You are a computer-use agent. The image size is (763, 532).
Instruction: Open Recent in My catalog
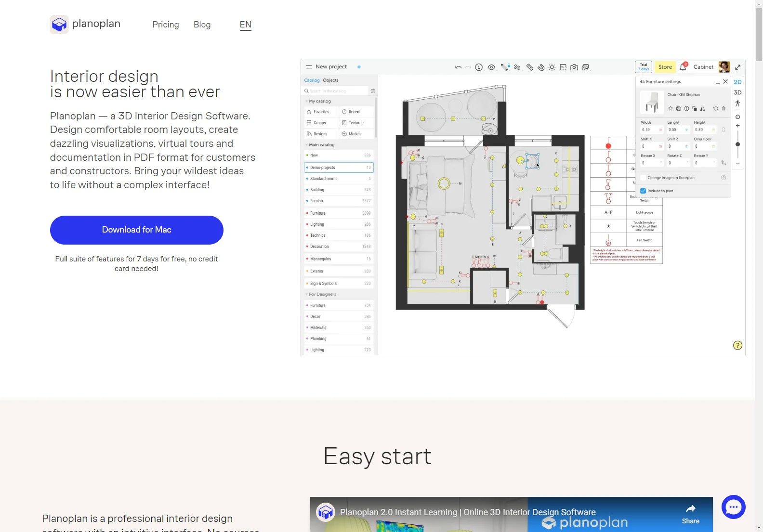(x=356, y=112)
